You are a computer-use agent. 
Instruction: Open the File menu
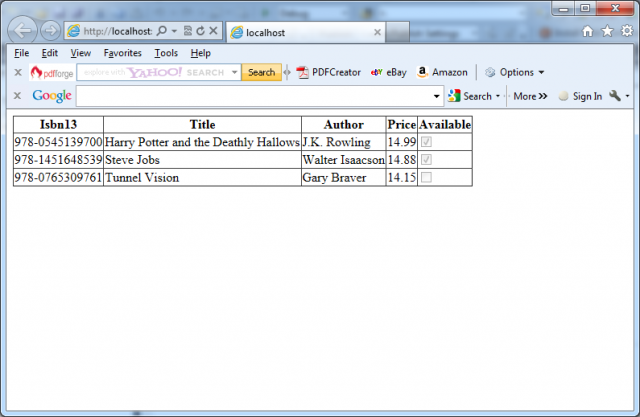tap(21, 53)
